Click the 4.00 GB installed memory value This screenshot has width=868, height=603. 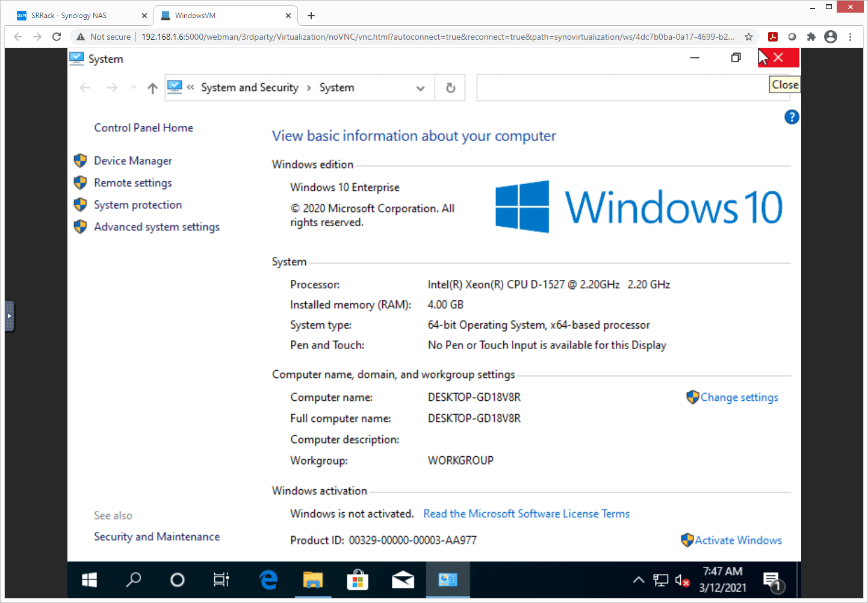(445, 305)
